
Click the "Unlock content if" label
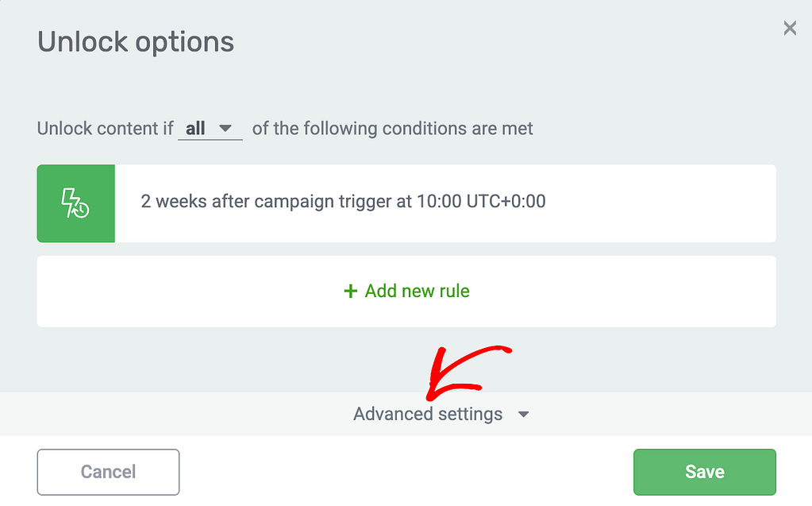105,129
